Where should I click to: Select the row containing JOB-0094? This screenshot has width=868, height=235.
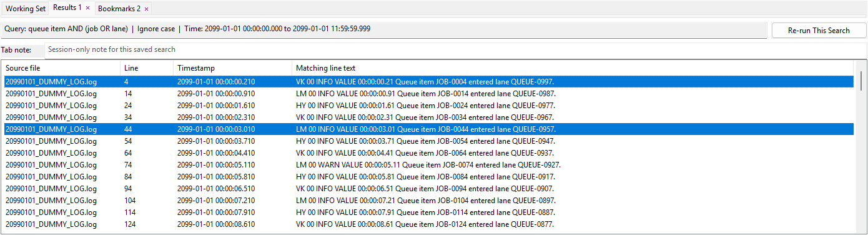click(x=428, y=189)
